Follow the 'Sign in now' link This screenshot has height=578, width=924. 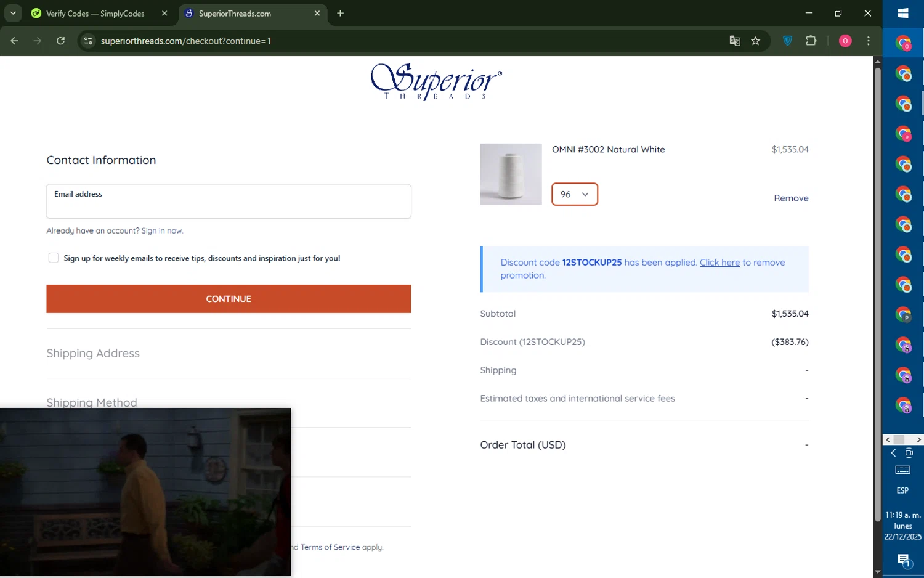(x=162, y=230)
